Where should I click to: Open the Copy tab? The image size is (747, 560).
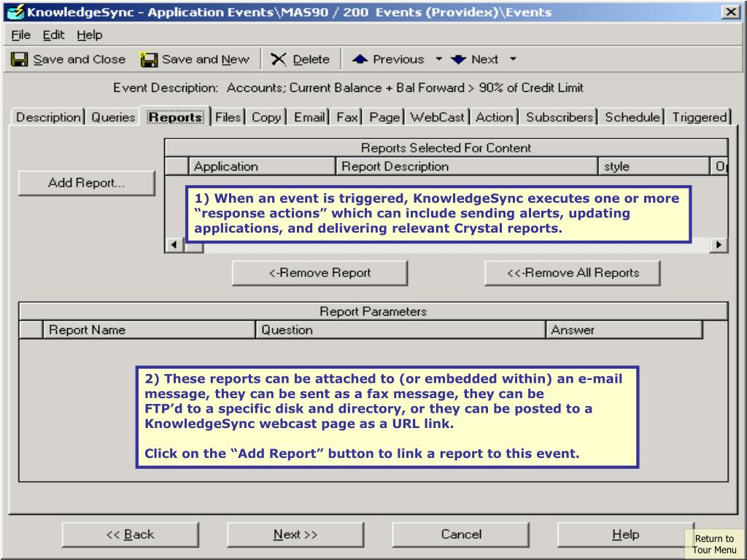pyautogui.click(x=266, y=117)
